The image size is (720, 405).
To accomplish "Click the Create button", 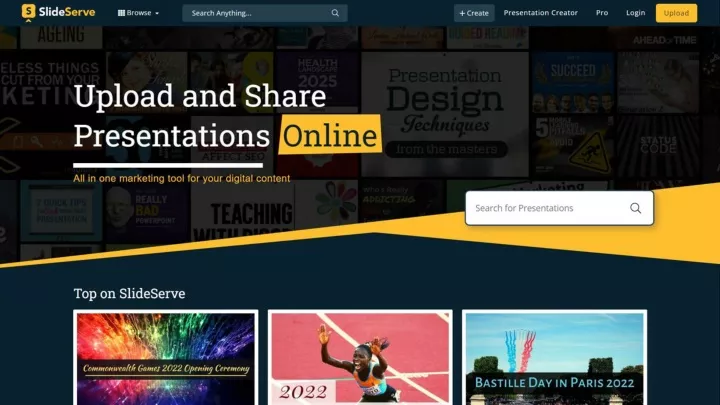I will (474, 13).
